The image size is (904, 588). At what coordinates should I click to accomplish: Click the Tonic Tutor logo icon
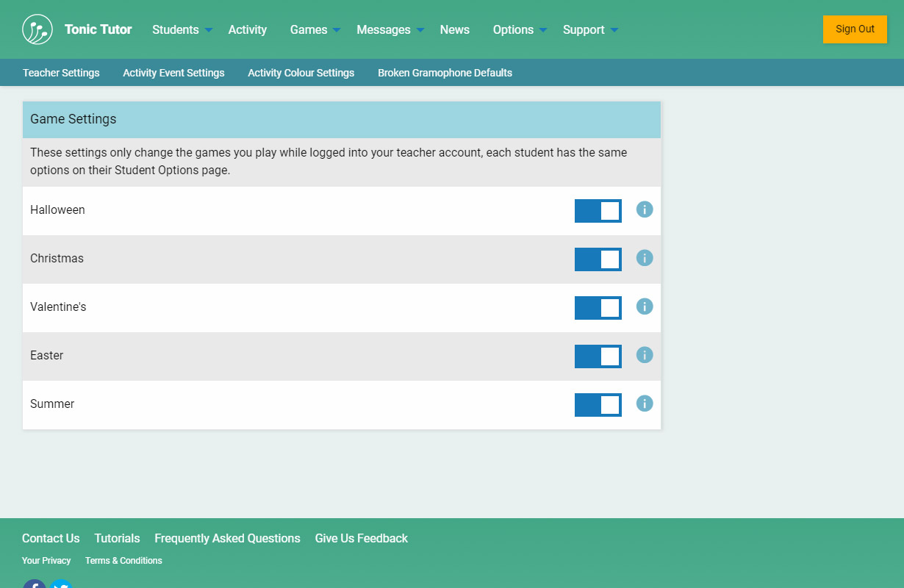coord(37,29)
